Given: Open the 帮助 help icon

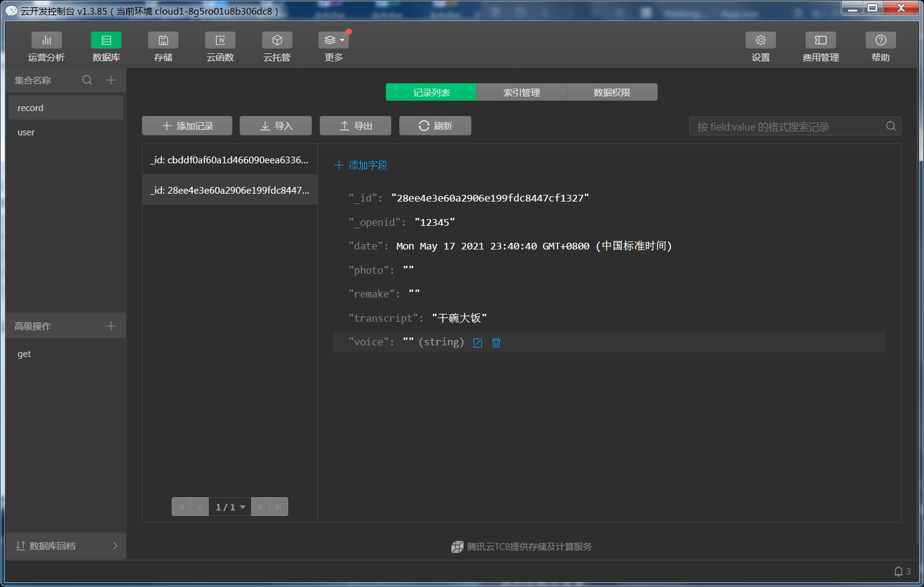Looking at the screenshot, I should [881, 40].
